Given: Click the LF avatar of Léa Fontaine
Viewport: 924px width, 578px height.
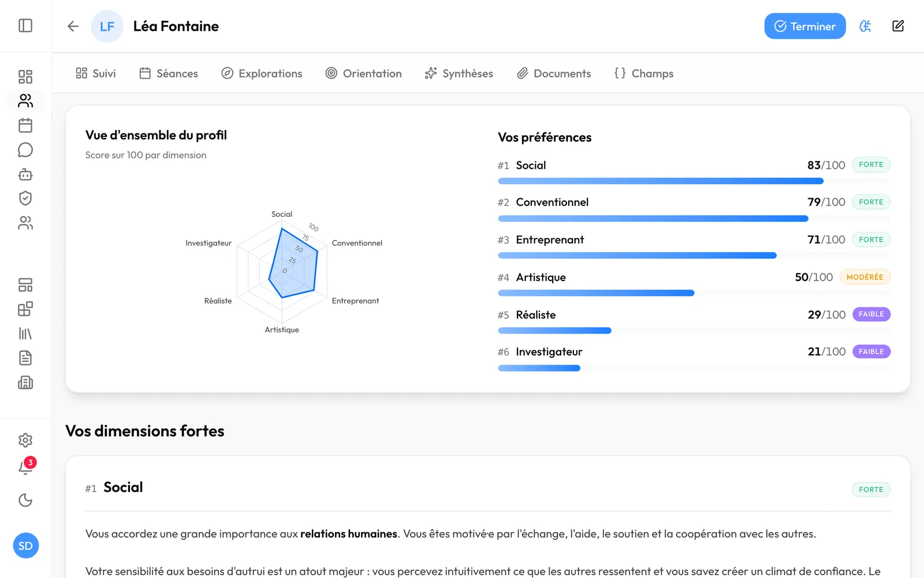Looking at the screenshot, I should [107, 26].
